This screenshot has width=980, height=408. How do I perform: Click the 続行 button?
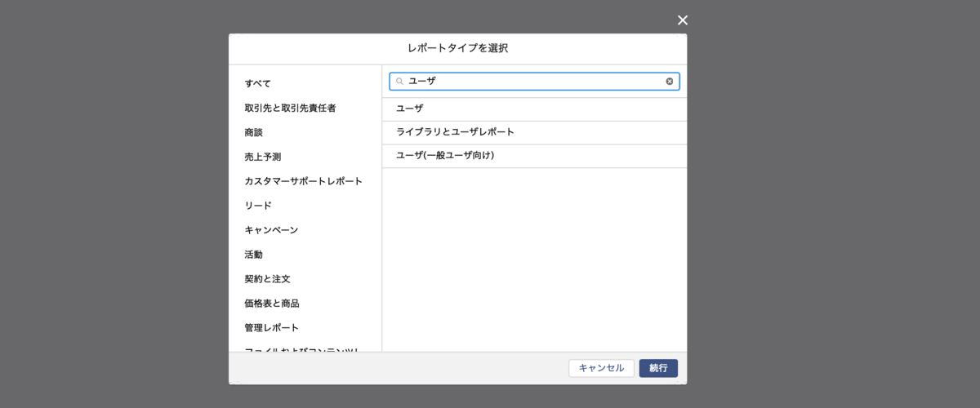click(658, 368)
